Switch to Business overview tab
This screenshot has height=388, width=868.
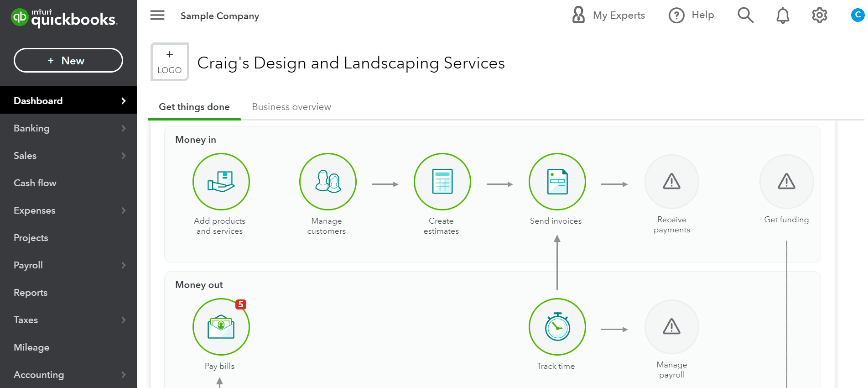point(291,107)
